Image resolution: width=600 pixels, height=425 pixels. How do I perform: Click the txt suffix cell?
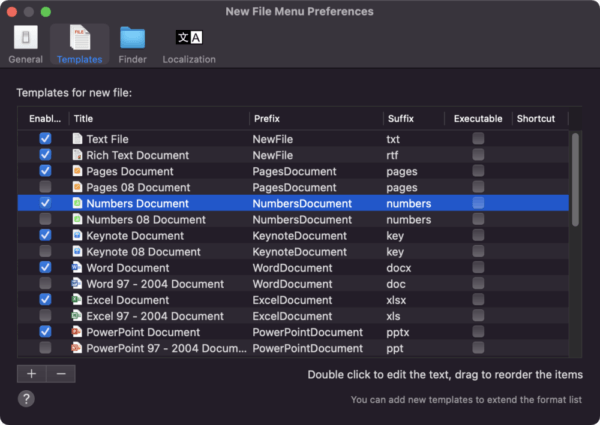point(393,139)
